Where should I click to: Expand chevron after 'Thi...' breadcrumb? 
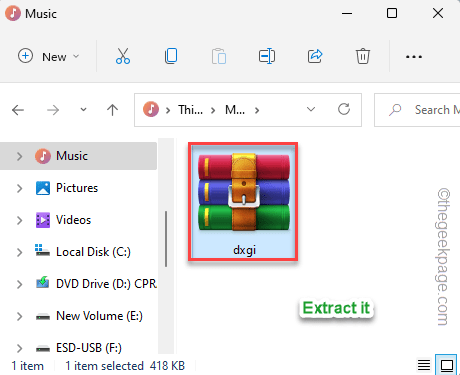(213, 110)
